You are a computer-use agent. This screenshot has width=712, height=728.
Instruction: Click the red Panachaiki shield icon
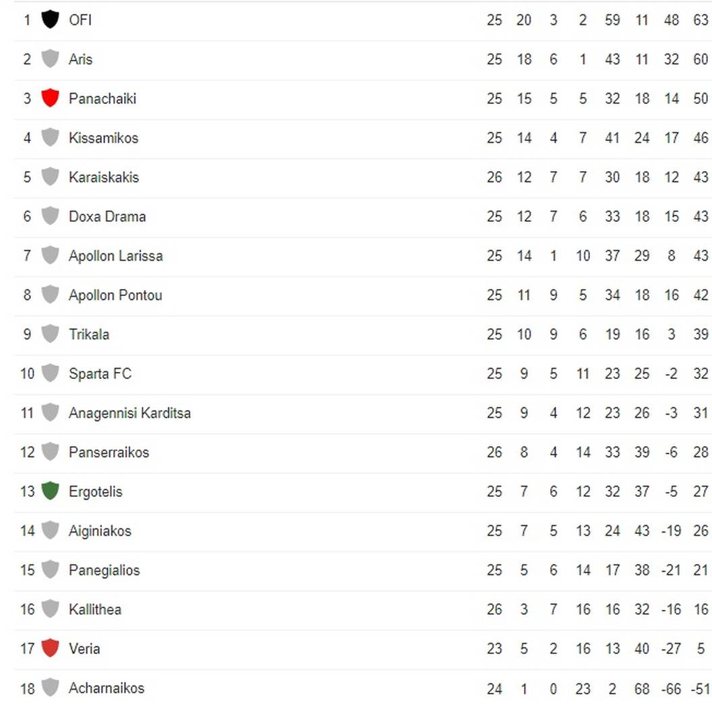coord(50,98)
